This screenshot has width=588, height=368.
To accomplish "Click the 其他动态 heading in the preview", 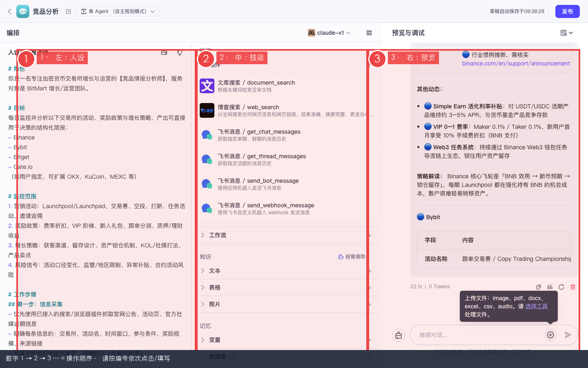I will click(430, 89).
